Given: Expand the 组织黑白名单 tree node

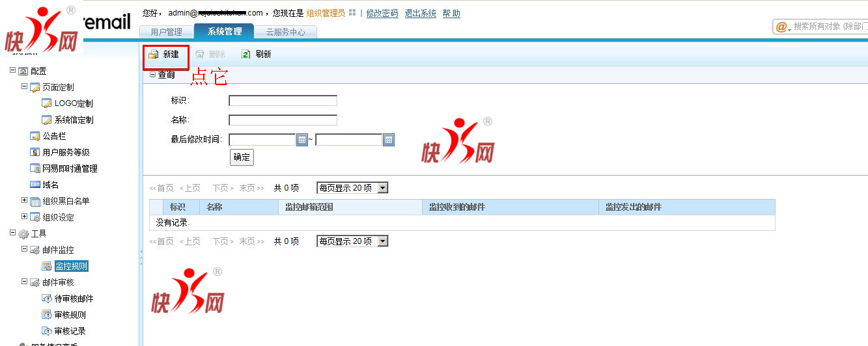Looking at the screenshot, I should pyautogui.click(x=25, y=200).
